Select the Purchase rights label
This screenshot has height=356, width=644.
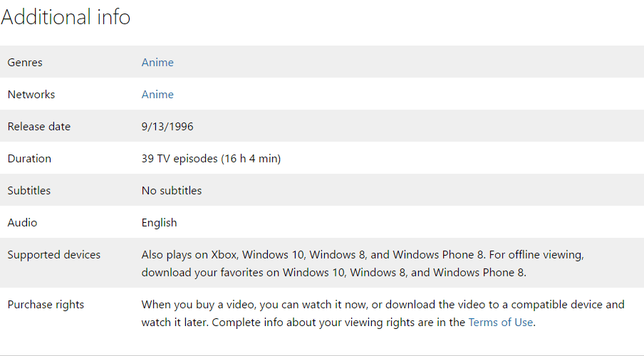pos(46,305)
